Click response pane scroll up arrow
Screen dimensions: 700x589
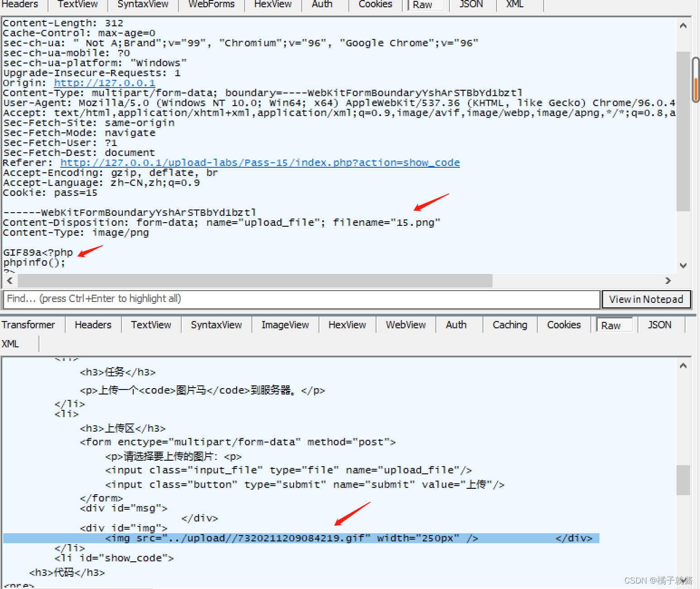(683, 366)
